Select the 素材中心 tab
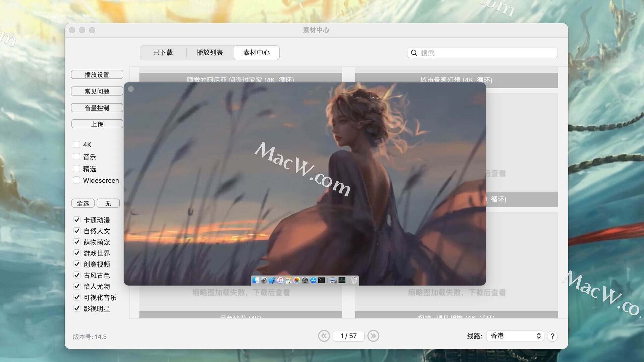Image resolution: width=644 pixels, height=362 pixels. click(x=256, y=53)
